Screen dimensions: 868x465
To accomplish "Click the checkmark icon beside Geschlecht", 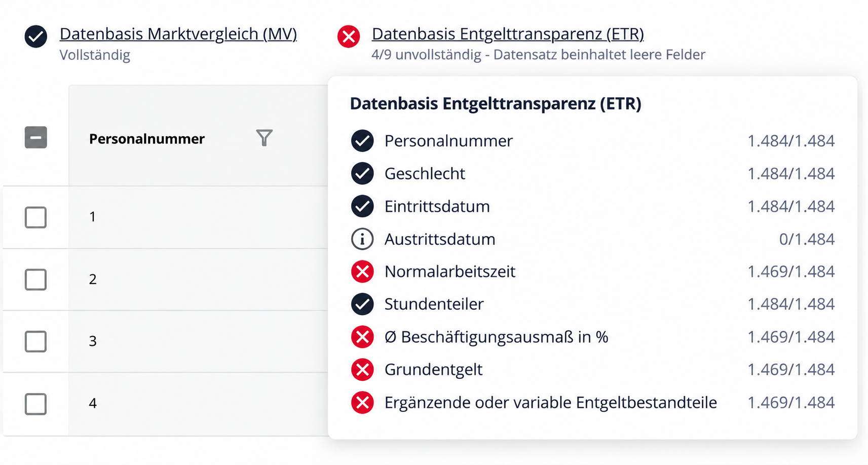I will tap(362, 173).
